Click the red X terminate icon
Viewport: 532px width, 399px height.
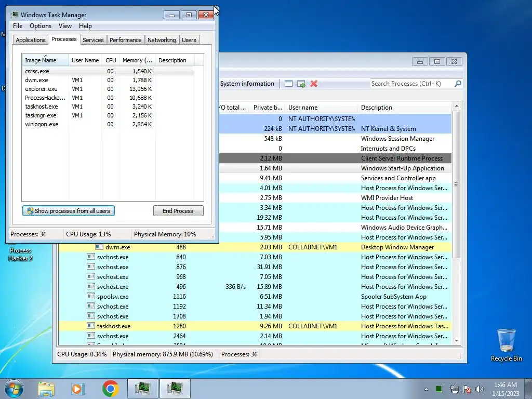coord(314,84)
